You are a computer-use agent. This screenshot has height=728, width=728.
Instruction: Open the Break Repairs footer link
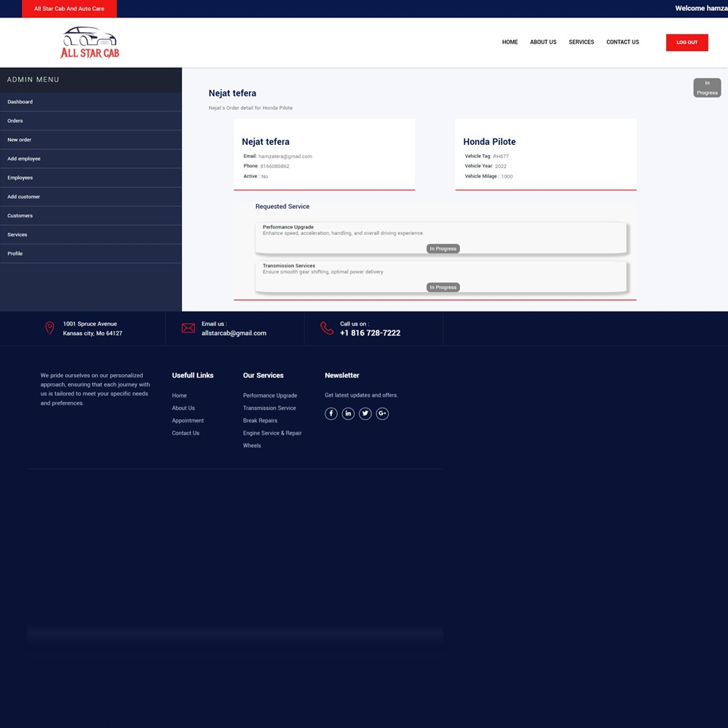(260, 421)
